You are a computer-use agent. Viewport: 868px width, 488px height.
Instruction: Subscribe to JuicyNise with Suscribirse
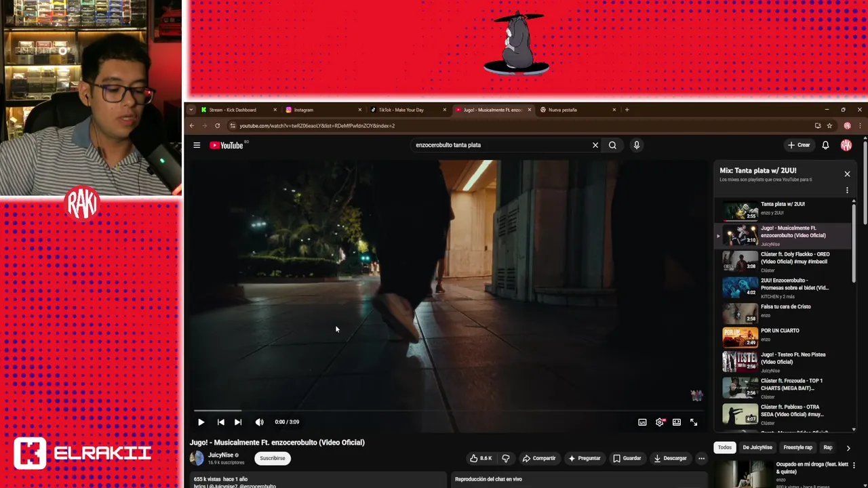pyautogui.click(x=272, y=458)
